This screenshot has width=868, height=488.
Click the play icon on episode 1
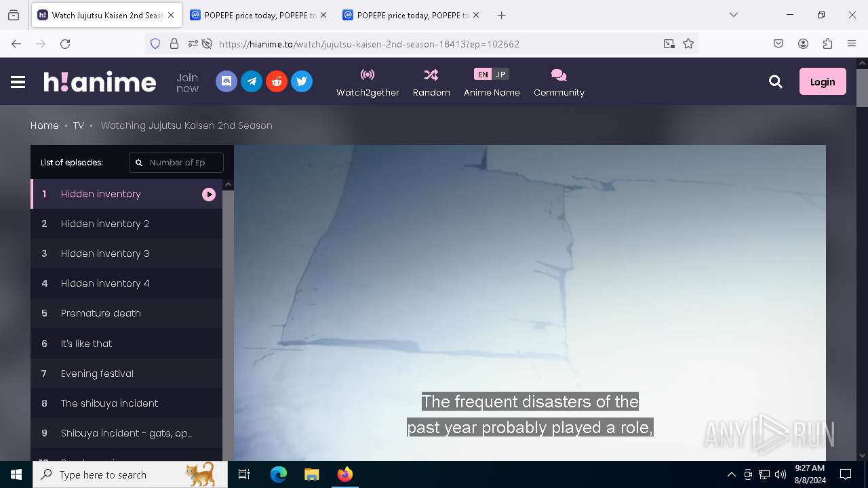point(209,195)
